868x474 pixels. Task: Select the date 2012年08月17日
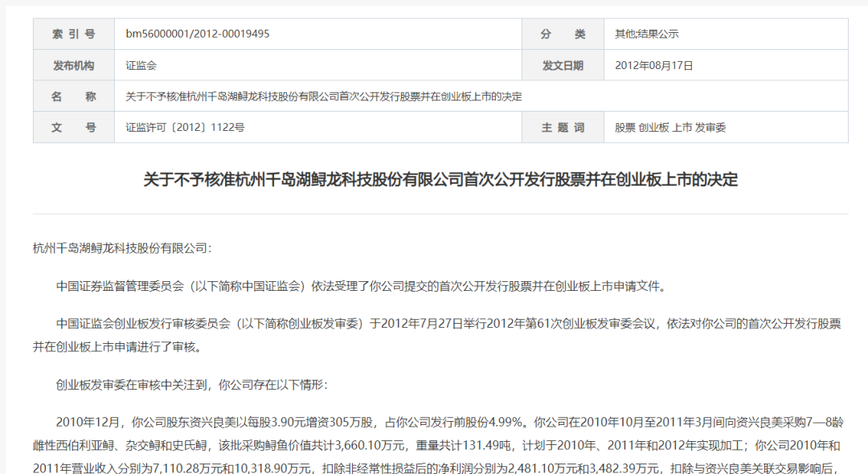(653, 65)
